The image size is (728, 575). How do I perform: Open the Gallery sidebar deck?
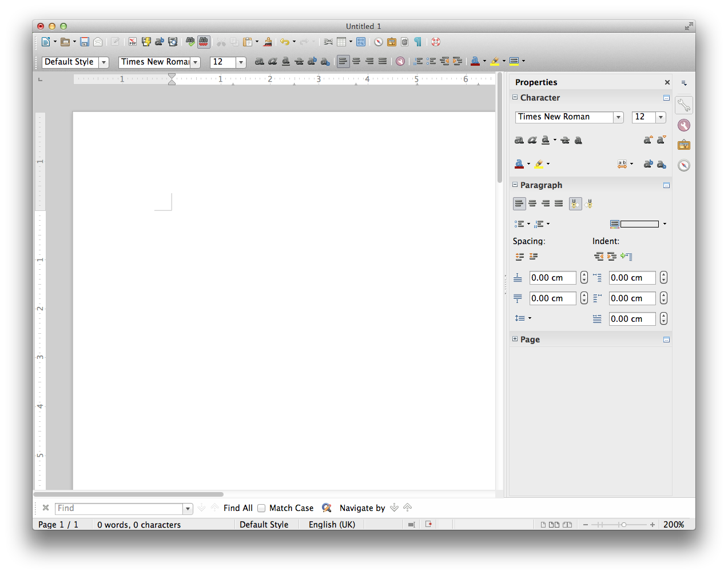coord(684,145)
